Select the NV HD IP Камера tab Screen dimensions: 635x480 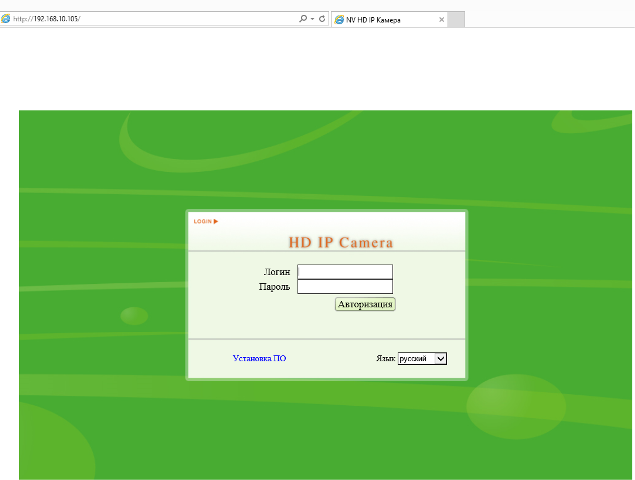pyautogui.click(x=389, y=20)
